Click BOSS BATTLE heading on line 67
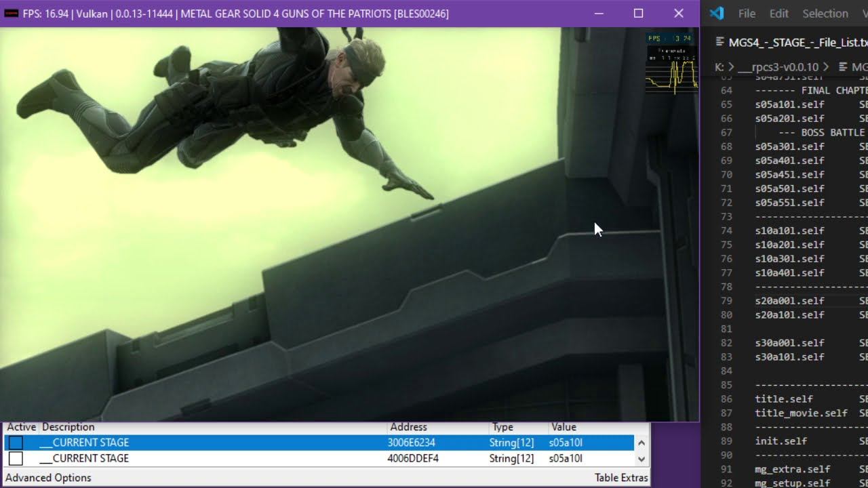The width and height of the screenshot is (868, 488). click(833, 133)
